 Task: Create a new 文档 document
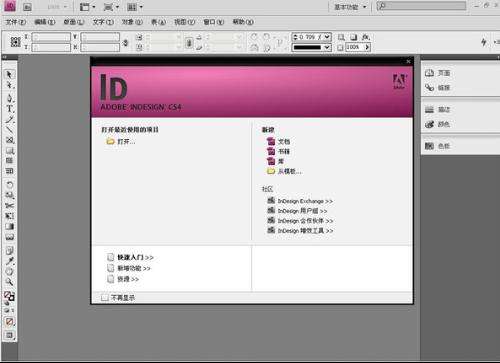(278, 141)
